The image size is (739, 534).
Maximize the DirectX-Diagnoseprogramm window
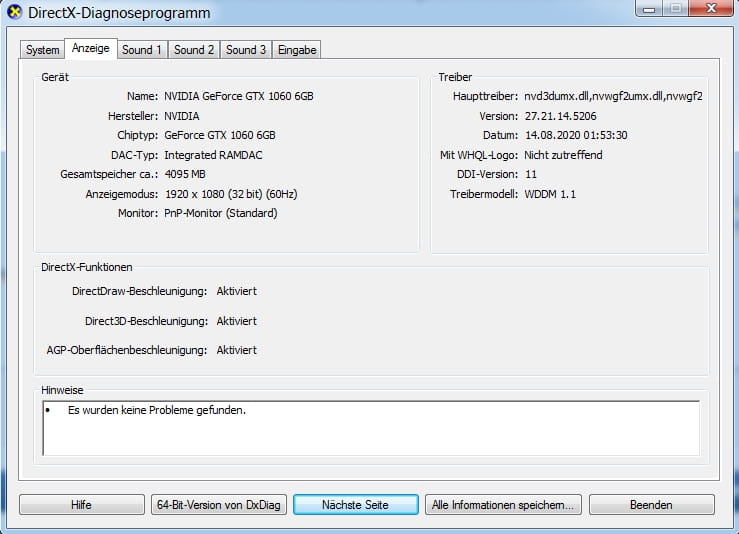(677, 9)
